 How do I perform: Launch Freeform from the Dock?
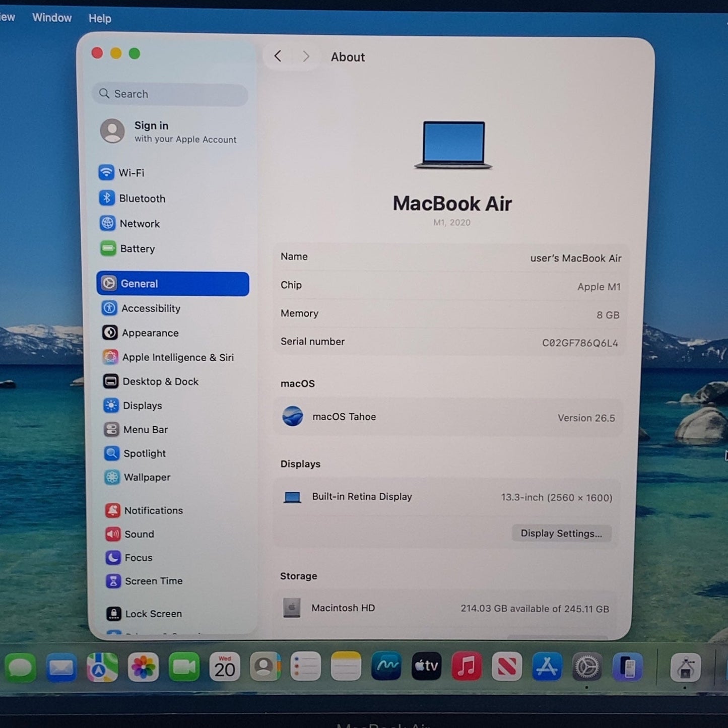(386, 666)
